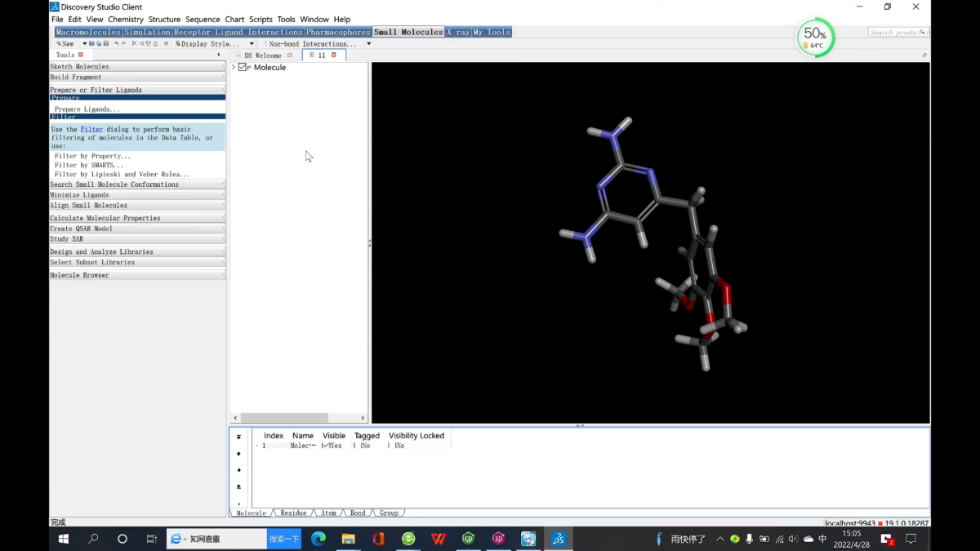Select the Bond data table tab
Screen dimensions: 980x551
point(358,513)
